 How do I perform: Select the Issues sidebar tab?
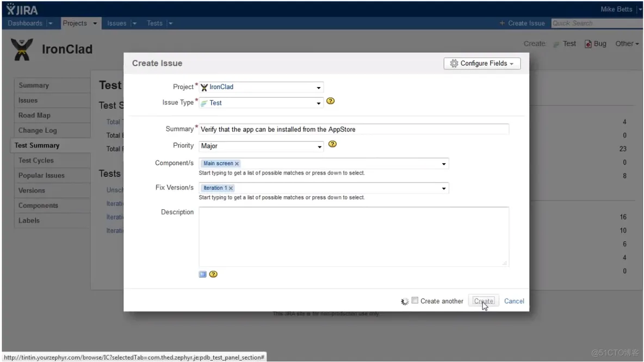52,100
